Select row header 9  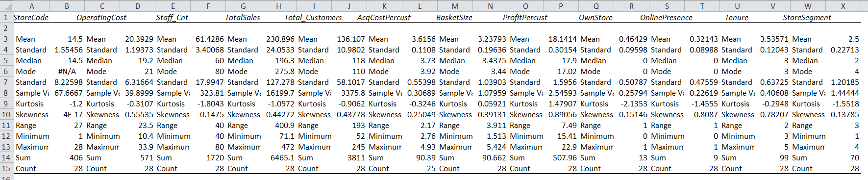pyautogui.click(x=6, y=103)
